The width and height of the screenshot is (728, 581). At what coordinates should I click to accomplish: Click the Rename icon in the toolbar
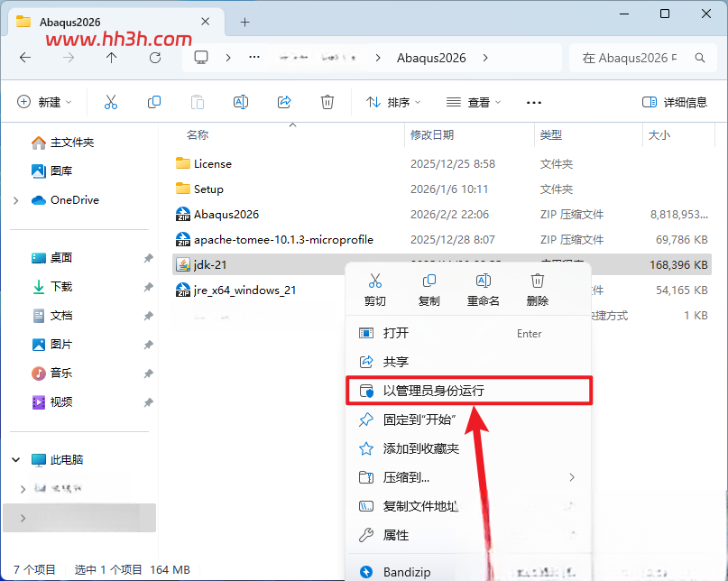pos(241,102)
